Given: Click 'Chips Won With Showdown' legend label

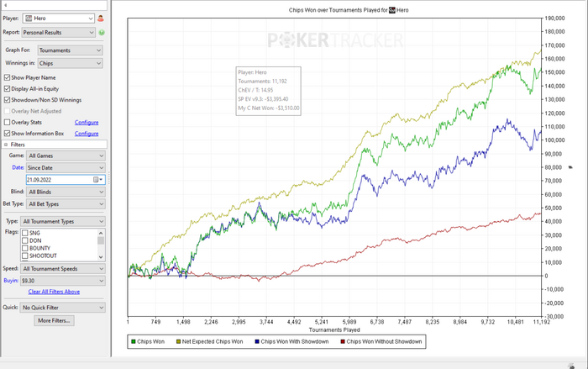Looking at the screenshot, I should pos(294,341).
